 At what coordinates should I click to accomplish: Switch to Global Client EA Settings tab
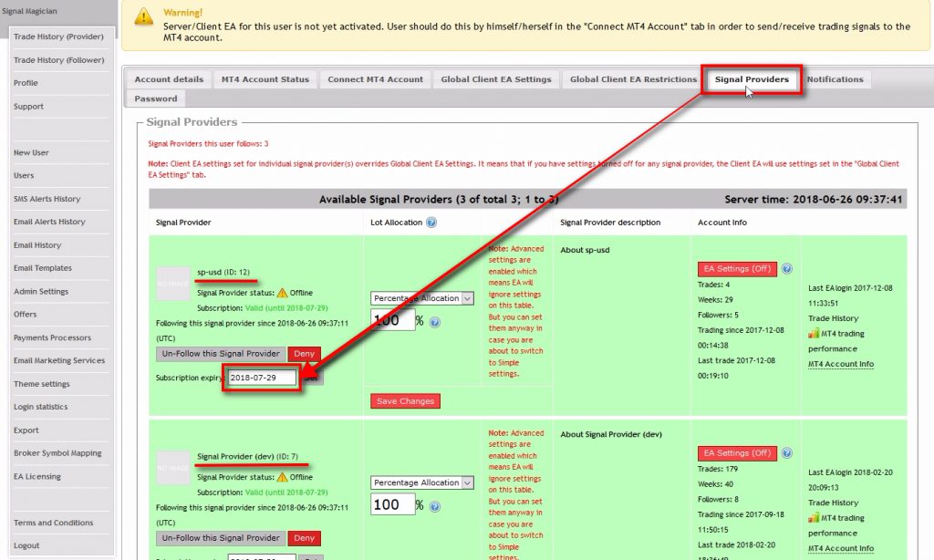[x=496, y=79]
